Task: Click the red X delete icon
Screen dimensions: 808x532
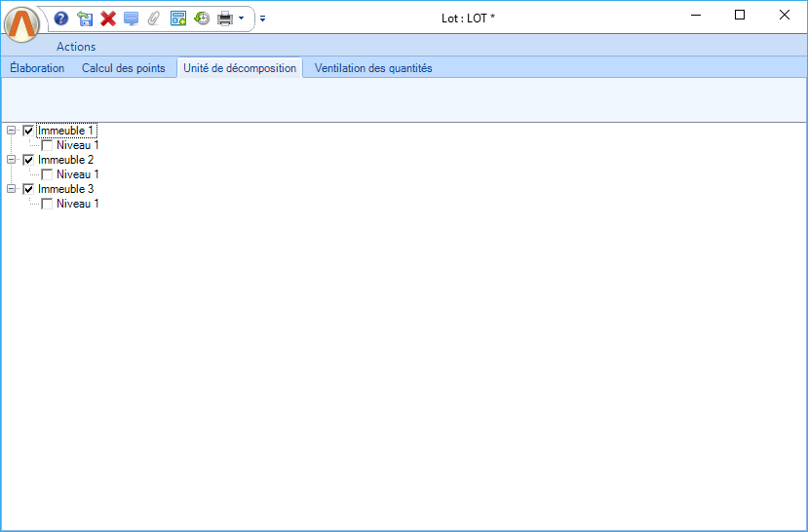Action: pos(108,18)
